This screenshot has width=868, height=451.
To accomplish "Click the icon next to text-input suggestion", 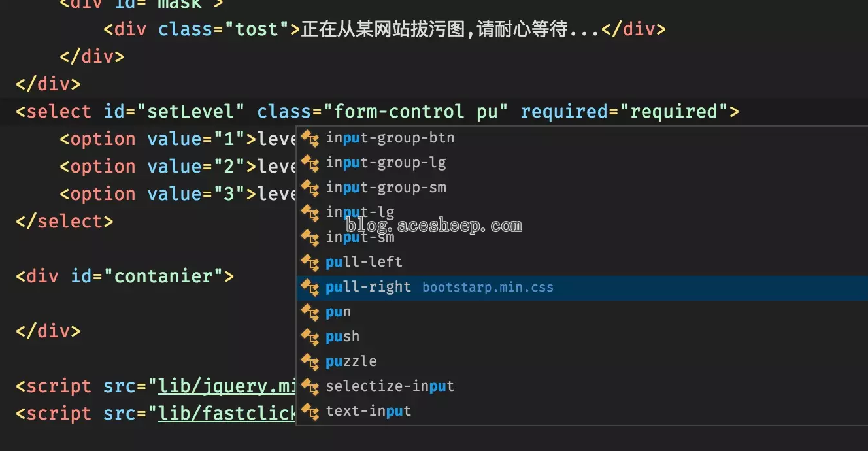I will click(x=310, y=411).
